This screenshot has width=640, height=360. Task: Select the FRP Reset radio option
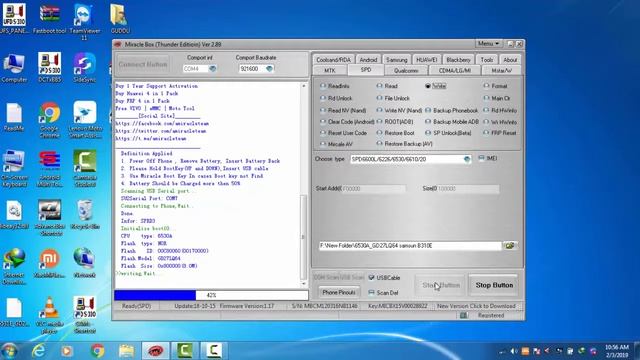(500, 133)
